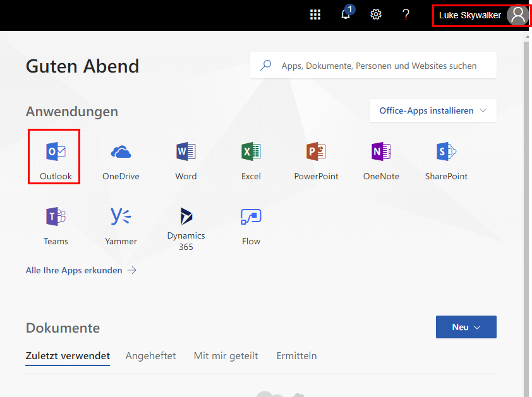Open PowerPoint from the app tiles
This screenshot has width=532, height=397.
click(x=316, y=160)
